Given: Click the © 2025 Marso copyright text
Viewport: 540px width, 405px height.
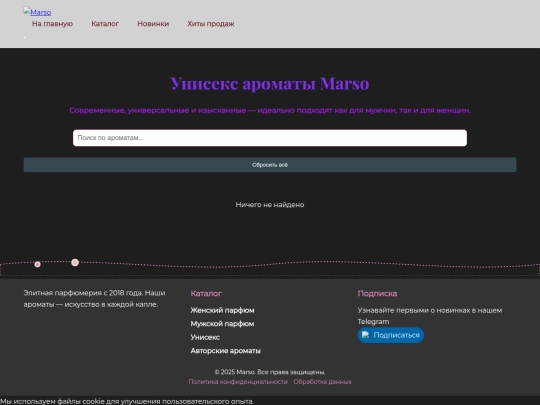Looking at the screenshot, I should (x=270, y=372).
